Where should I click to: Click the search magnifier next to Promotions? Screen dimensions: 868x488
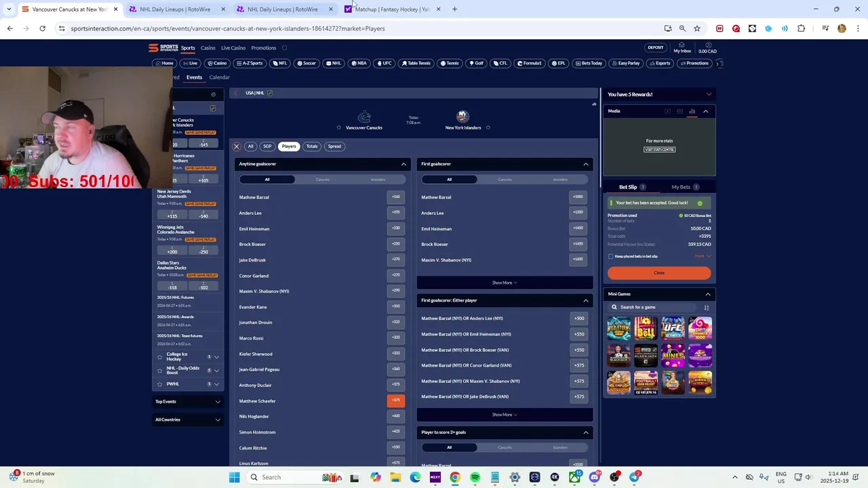tap(284, 48)
